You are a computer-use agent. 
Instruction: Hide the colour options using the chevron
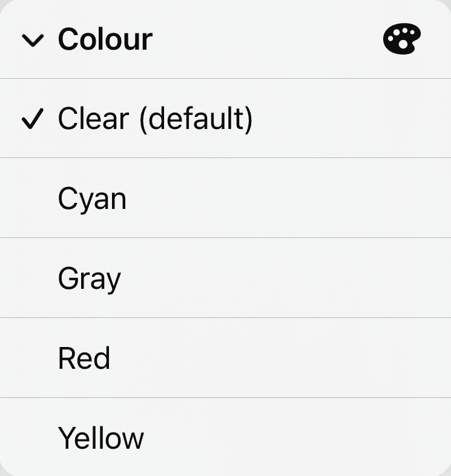(x=32, y=41)
